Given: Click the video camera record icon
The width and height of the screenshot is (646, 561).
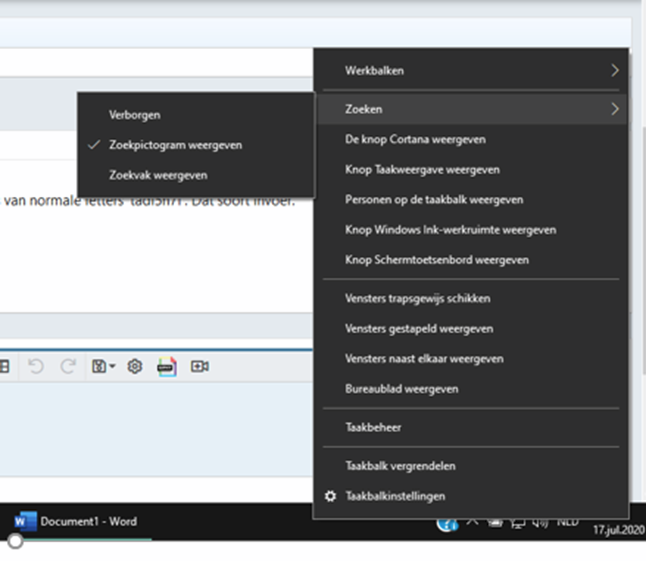Looking at the screenshot, I should click(199, 367).
